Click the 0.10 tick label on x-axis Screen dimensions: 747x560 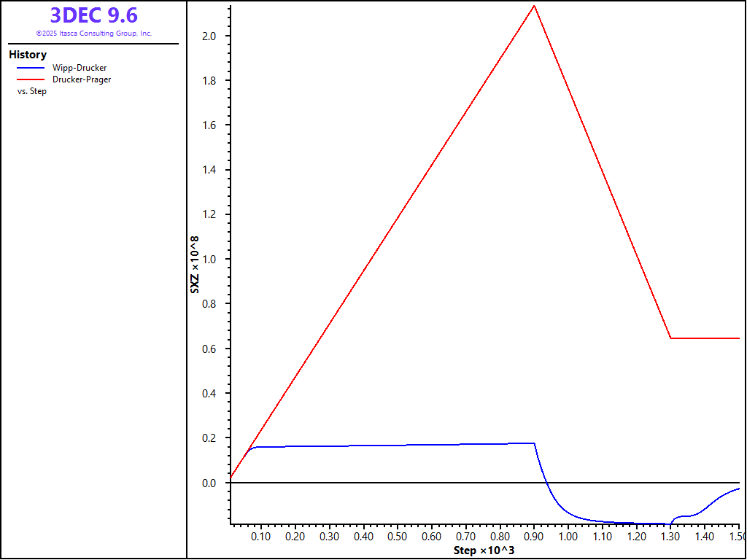[261, 537]
